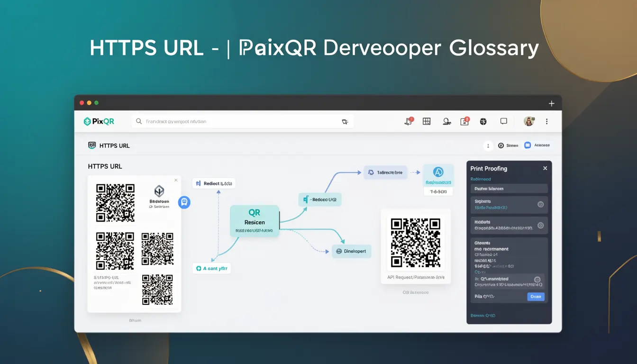Open notifications bell with red badge
The image size is (637, 364).
tap(409, 121)
